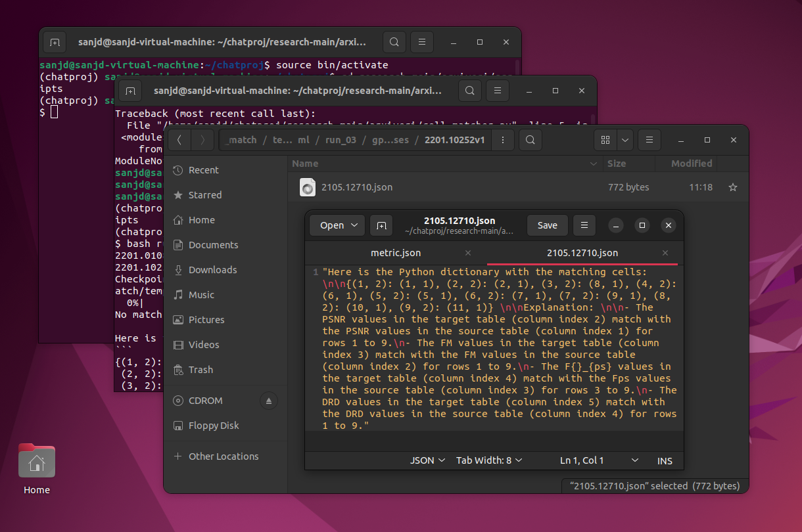Select 2201.10252v1 folder in path bar

456,140
